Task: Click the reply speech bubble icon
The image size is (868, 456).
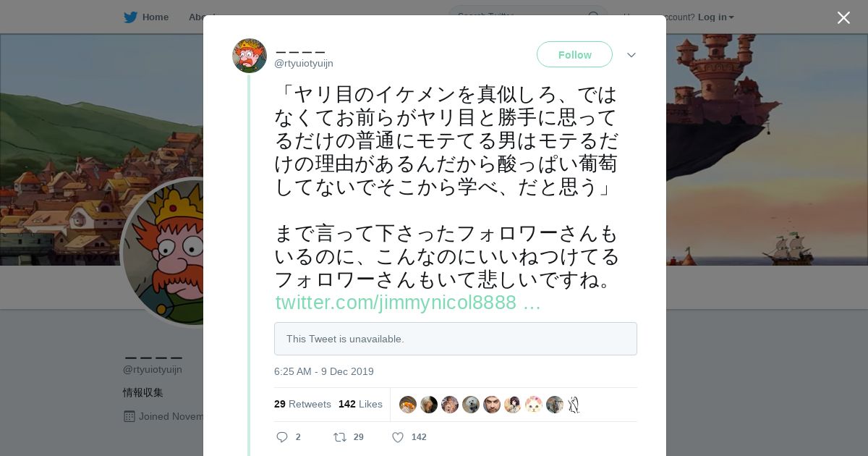Action: pyautogui.click(x=282, y=437)
